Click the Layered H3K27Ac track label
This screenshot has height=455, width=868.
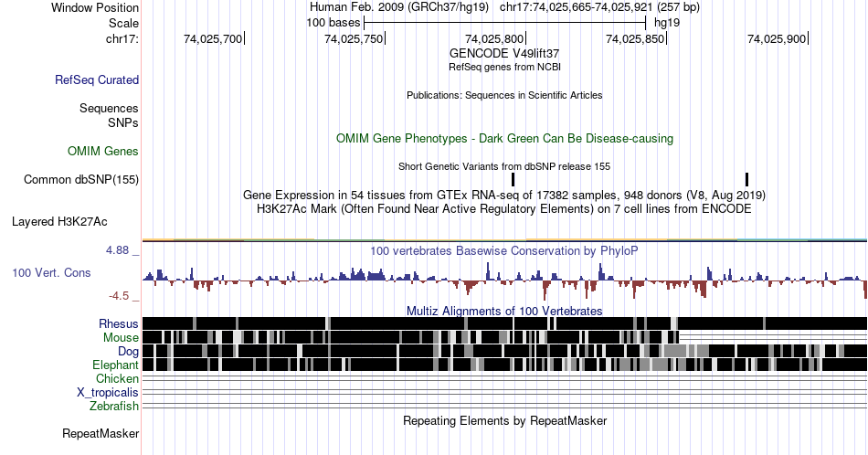tap(59, 221)
